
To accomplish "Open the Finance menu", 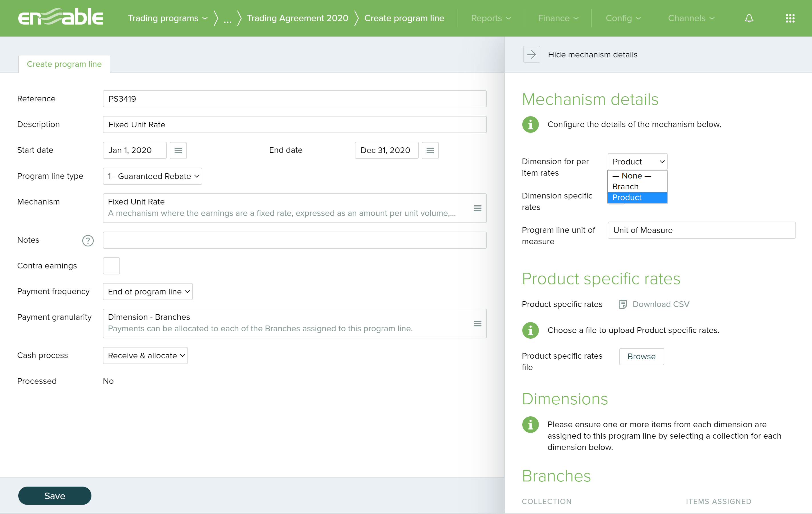I will tap(558, 18).
